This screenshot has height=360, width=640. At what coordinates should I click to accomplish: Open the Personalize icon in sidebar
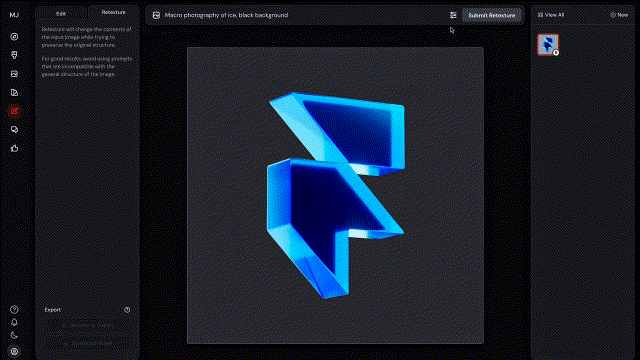(14, 93)
